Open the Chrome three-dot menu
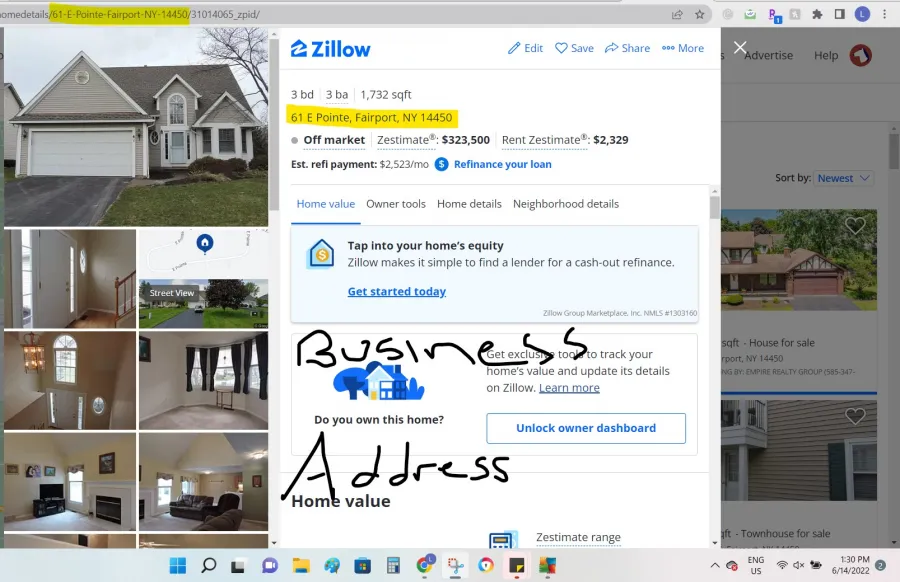The height and width of the screenshot is (582, 900). pos(885,14)
